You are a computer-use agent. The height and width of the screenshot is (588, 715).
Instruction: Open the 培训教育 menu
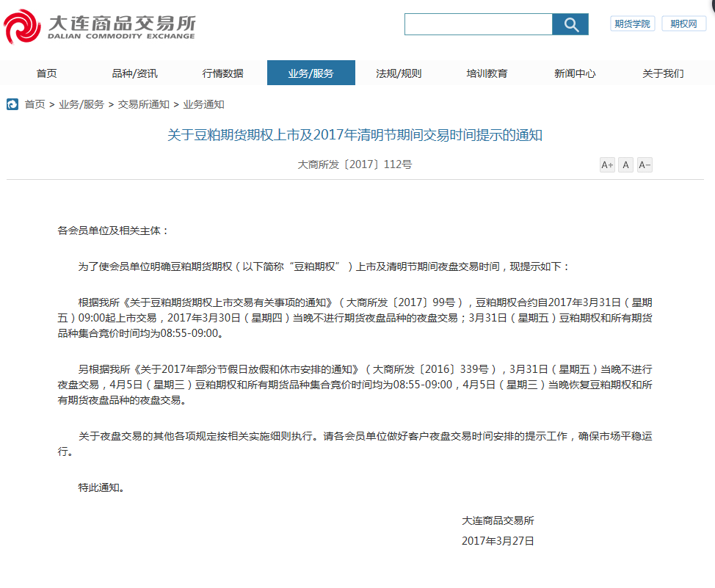point(487,73)
